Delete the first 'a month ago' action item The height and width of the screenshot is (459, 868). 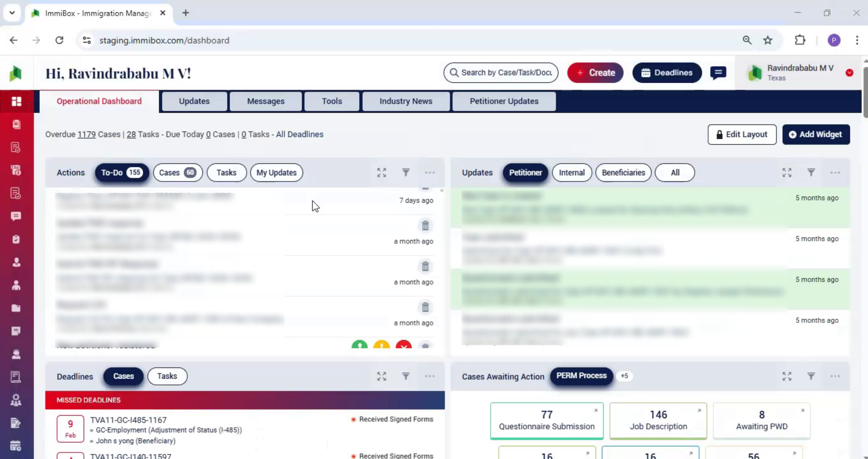[x=425, y=226]
